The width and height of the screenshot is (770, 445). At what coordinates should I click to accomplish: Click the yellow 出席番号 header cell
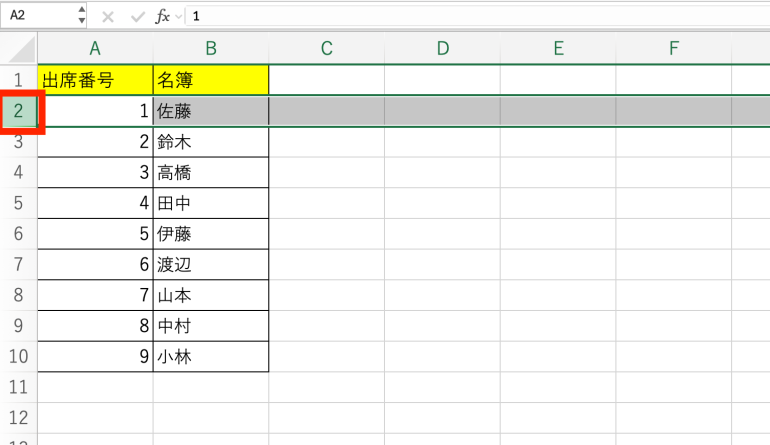(x=95, y=80)
